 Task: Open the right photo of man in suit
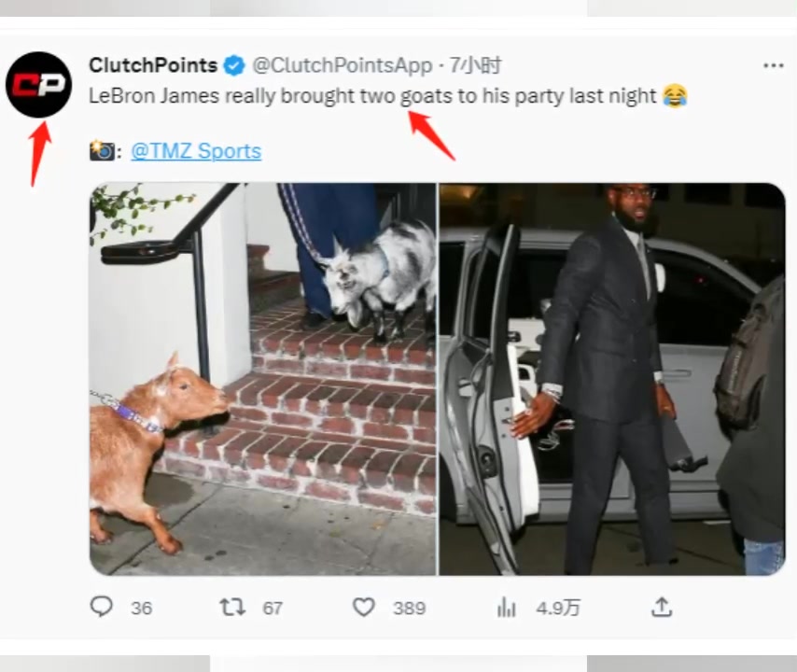tap(612, 378)
